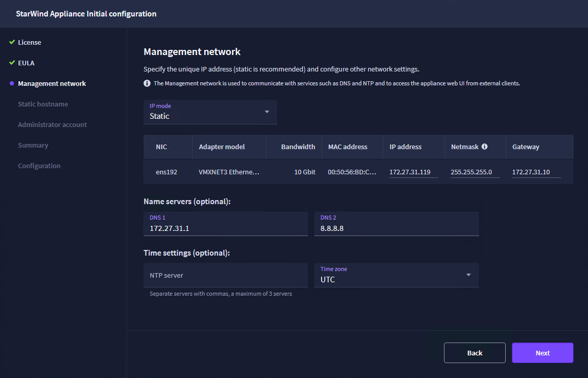Viewport: 588px width, 378px height.
Task: Click the StarWind Appliance Initial configuration title
Action: click(86, 14)
